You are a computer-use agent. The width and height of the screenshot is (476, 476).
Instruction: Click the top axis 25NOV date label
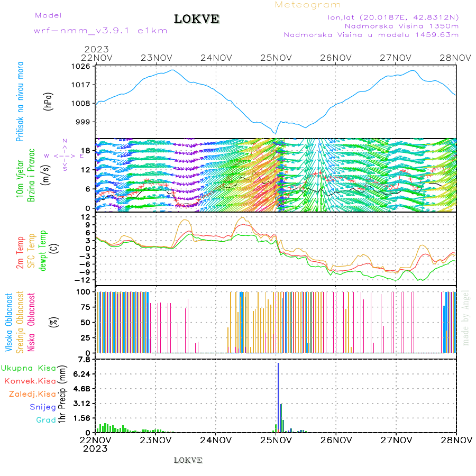[x=276, y=58]
